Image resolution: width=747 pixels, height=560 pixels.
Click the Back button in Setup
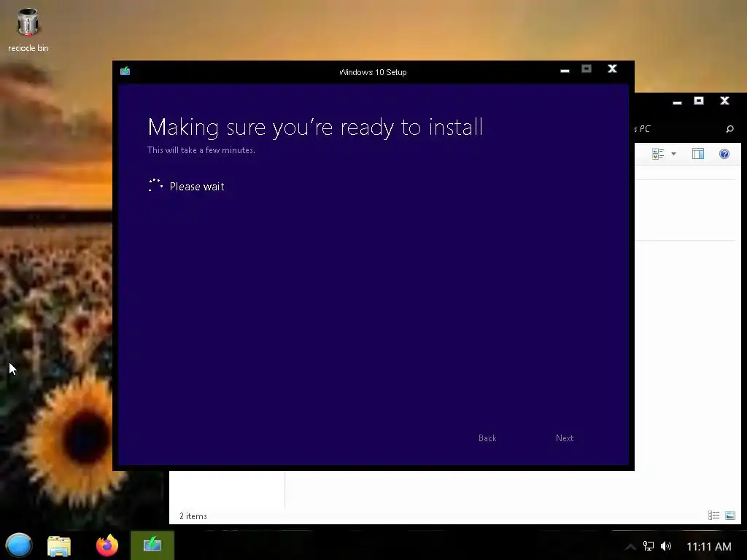point(487,438)
